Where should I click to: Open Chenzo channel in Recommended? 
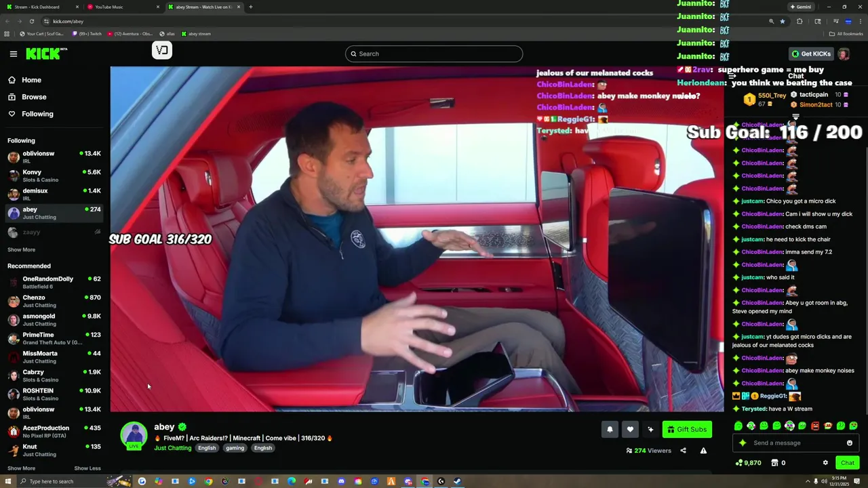coord(54,301)
